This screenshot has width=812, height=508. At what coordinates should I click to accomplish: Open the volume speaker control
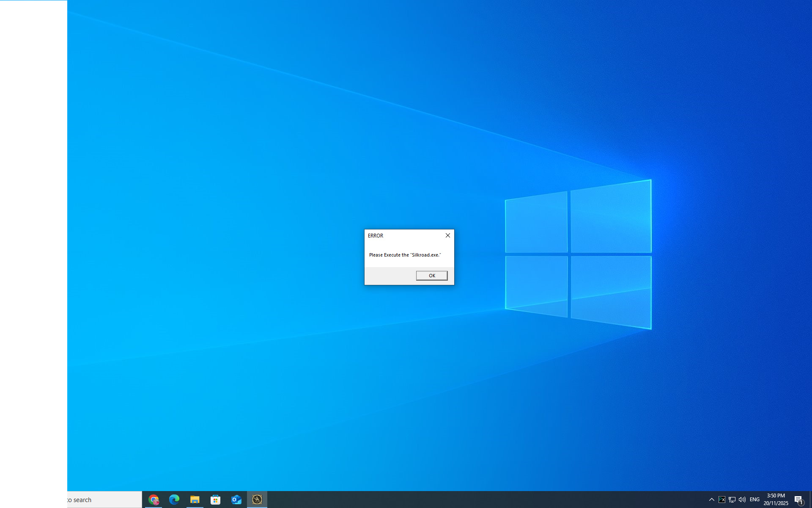pyautogui.click(x=742, y=500)
